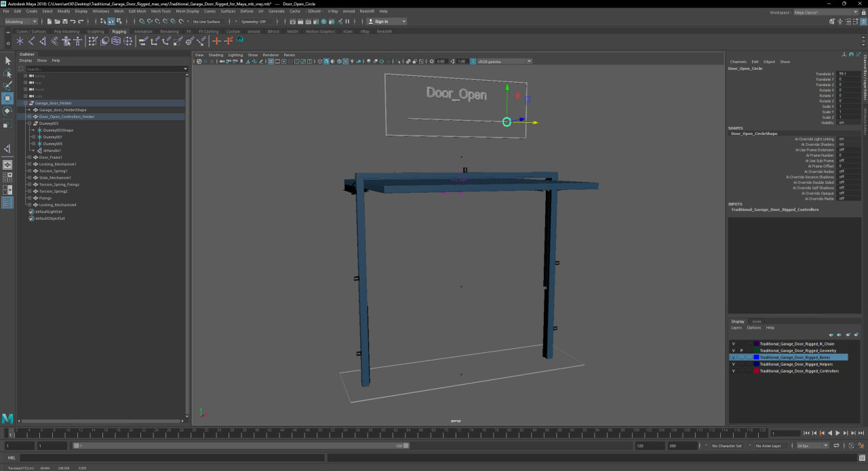Switch to the Poly Modeling shelf tab

(66, 31)
